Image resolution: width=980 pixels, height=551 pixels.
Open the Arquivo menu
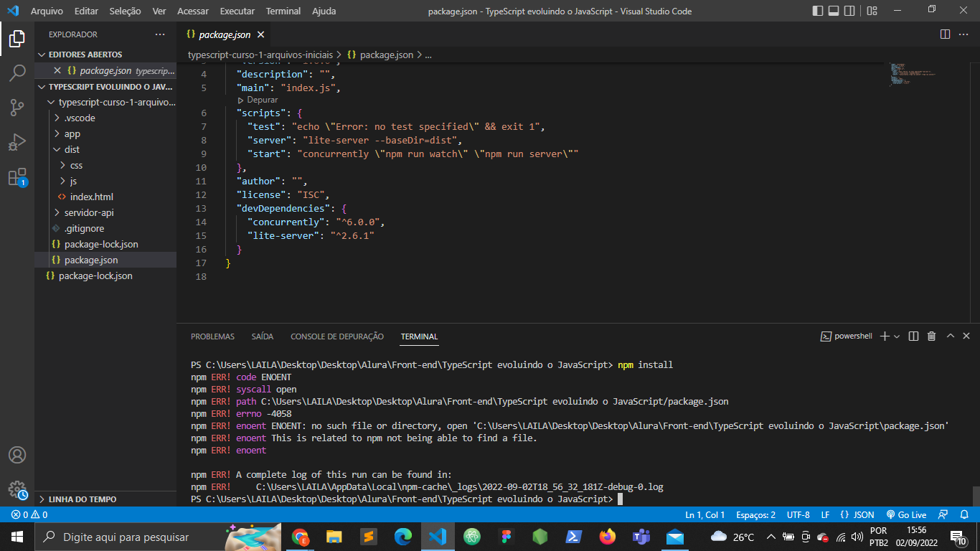coord(47,11)
